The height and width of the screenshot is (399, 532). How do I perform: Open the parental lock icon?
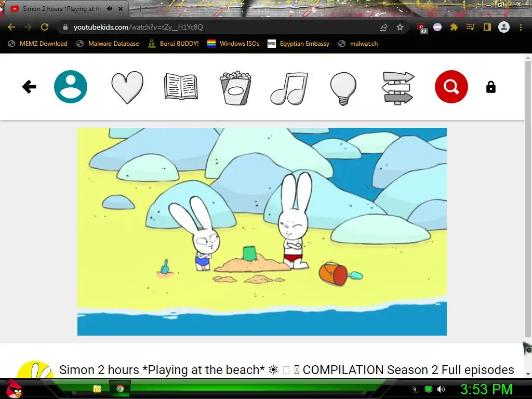[490, 87]
